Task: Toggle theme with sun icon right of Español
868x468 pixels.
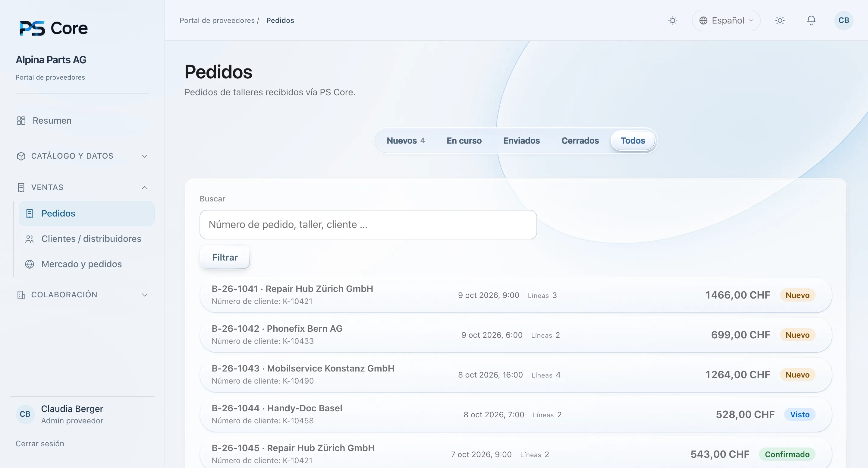Action: click(780, 21)
